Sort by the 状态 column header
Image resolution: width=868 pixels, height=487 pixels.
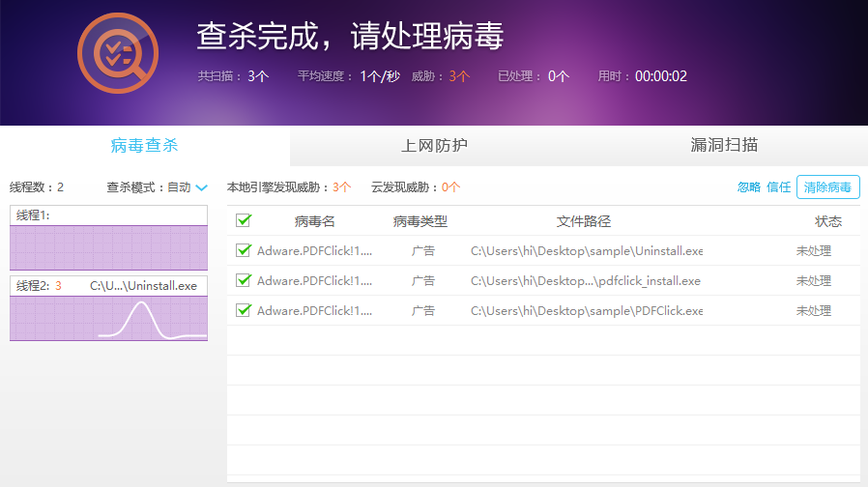(x=828, y=221)
